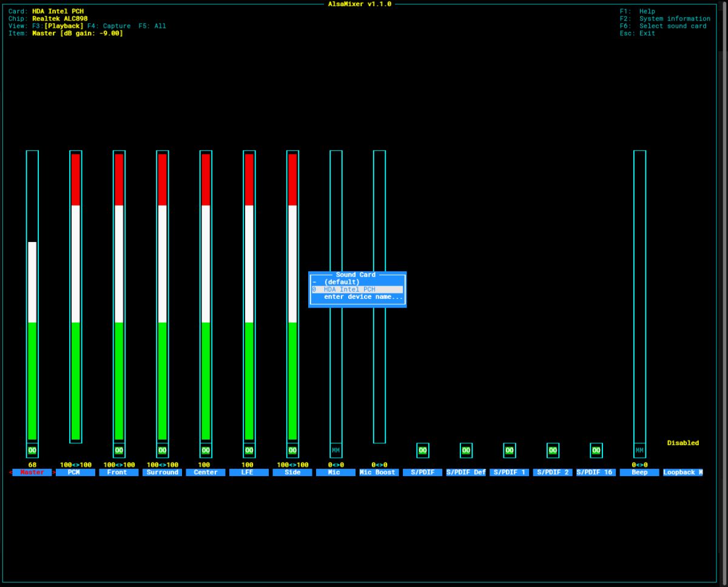Select the S/PDIF 16 label
This screenshot has width=728, height=587.
[x=596, y=472]
